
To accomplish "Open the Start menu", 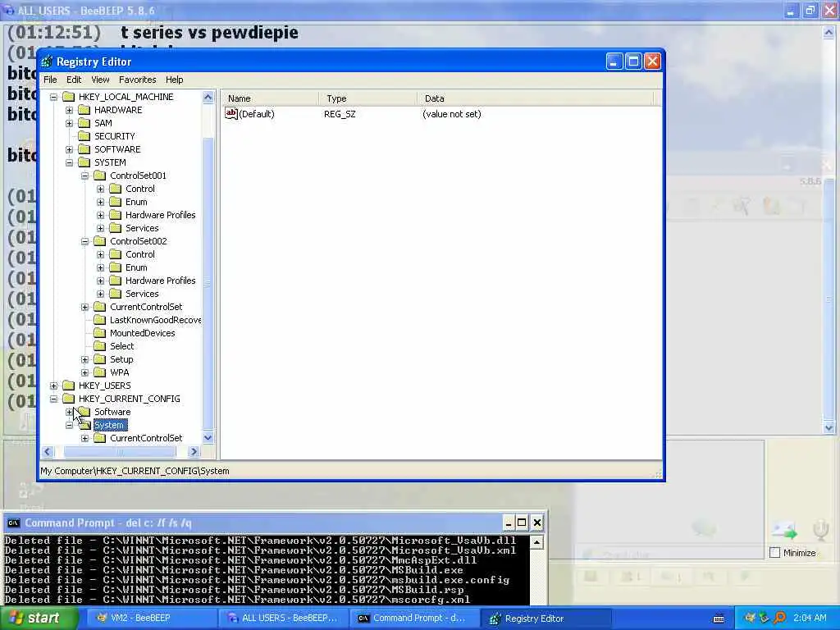I will pos(39,619).
